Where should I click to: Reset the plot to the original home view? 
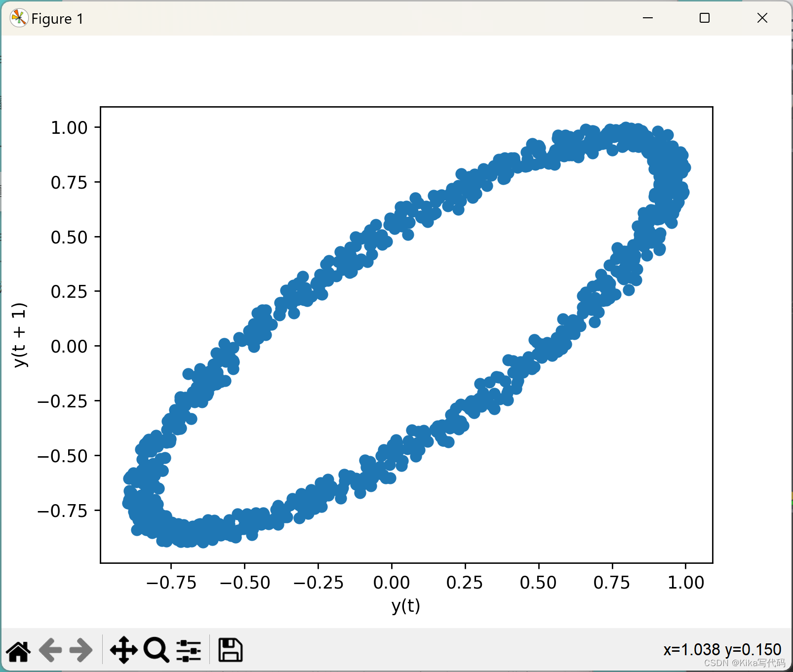tap(19, 650)
